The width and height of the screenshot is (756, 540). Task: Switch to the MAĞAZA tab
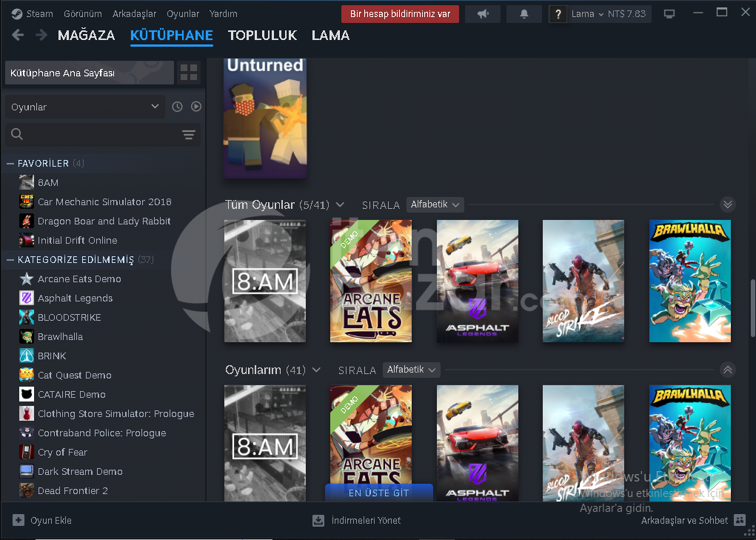(87, 36)
